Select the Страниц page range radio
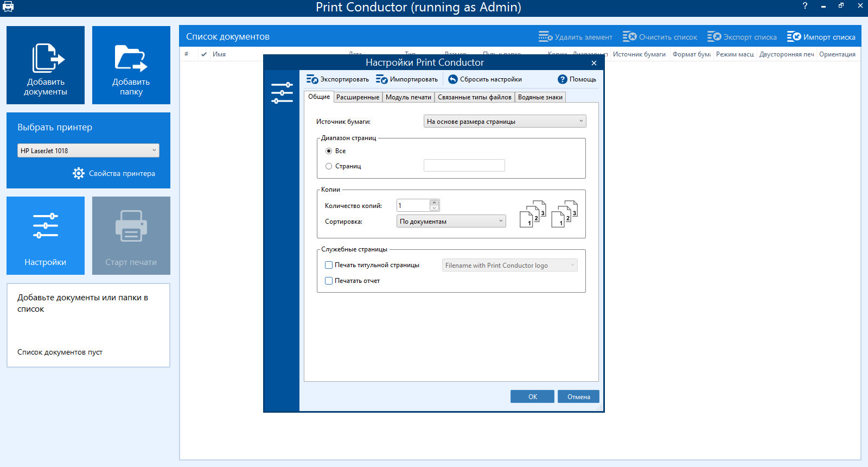The image size is (868, 467). click(x=329, y=166)
